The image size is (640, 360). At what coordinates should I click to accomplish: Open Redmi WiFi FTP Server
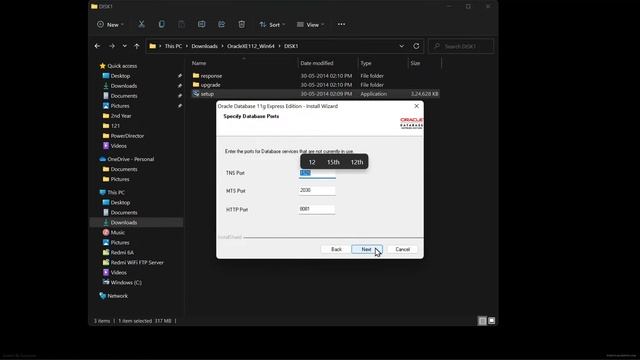(137, 262)
